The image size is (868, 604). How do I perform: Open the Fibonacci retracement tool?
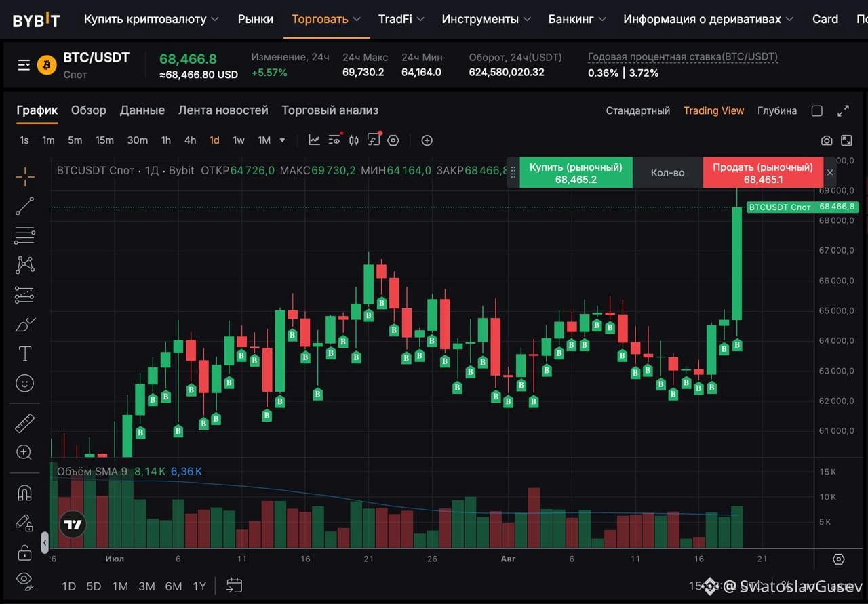pos(25,236)
